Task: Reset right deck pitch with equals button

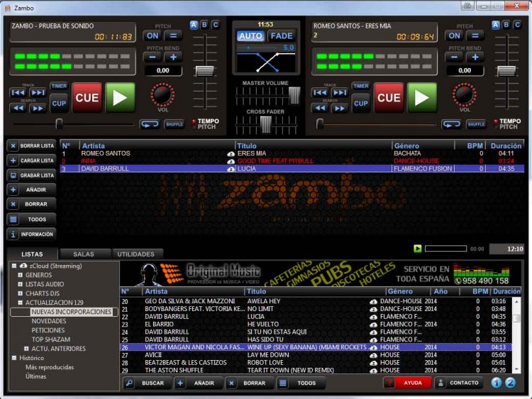Action: (x=475, y=35)
